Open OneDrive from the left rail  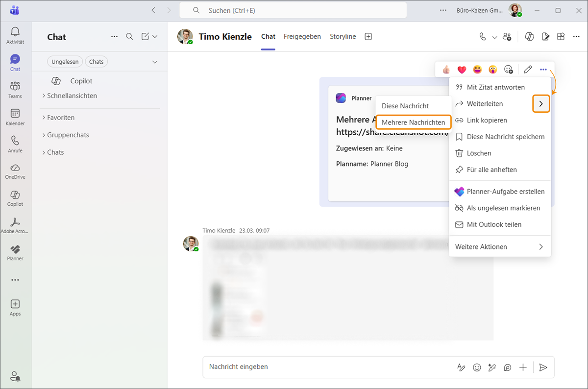pyautogui.click(x=15, y=171)
